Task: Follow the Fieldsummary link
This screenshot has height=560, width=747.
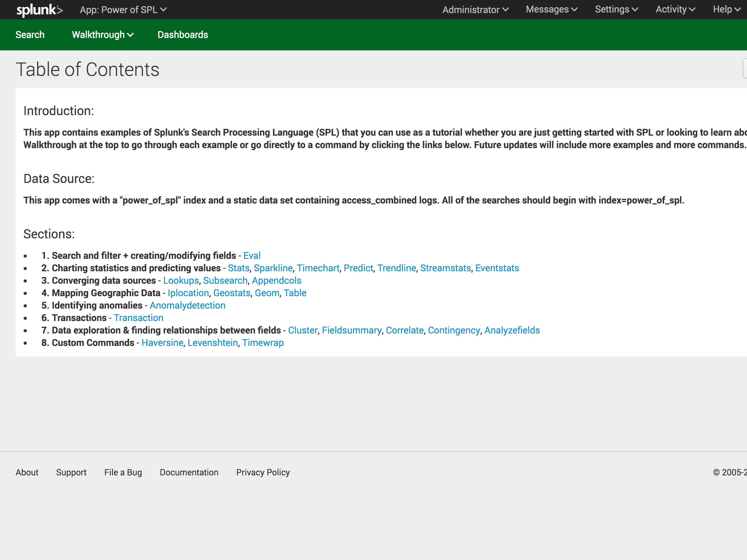Action: click(352, 330)
